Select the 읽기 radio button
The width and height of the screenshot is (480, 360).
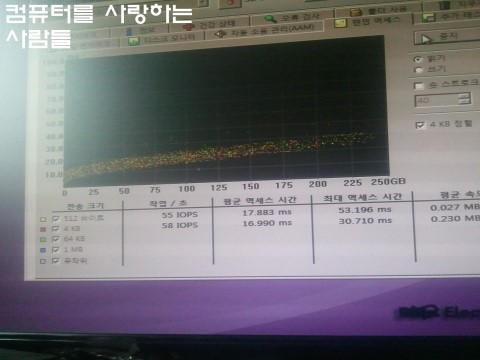tap(417, 59)
